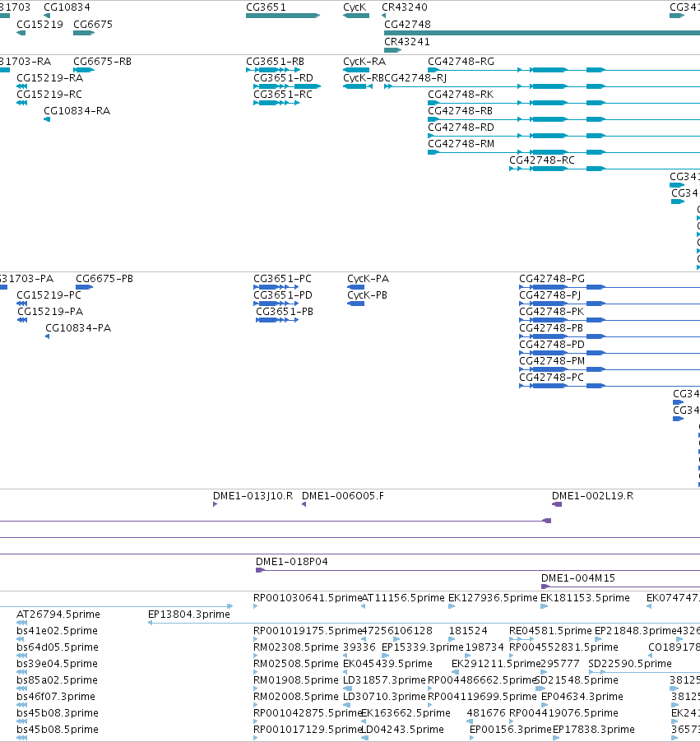The image size is (700, 742).
Task: Select the CG10834 gene label
Action: [67, 7]
